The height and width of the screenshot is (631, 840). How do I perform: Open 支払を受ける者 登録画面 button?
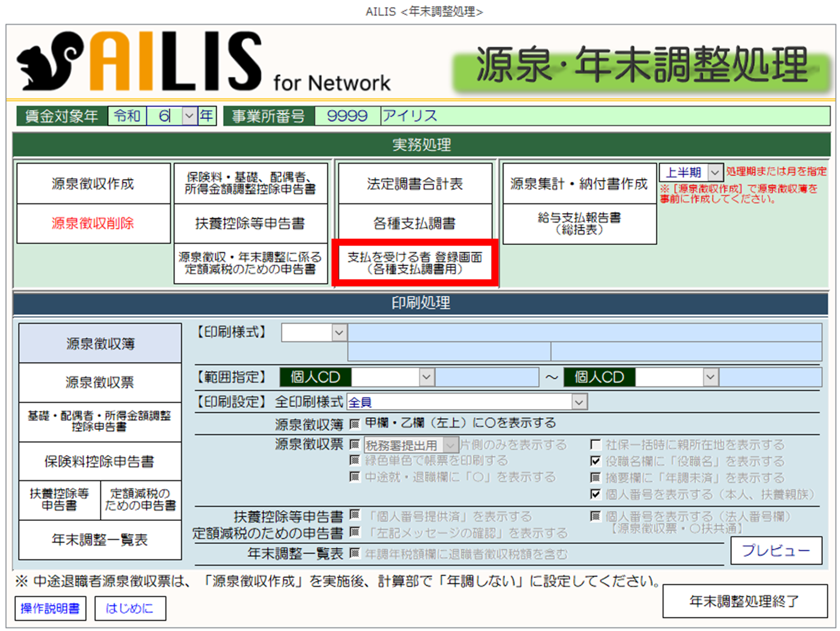pos(415,263)
